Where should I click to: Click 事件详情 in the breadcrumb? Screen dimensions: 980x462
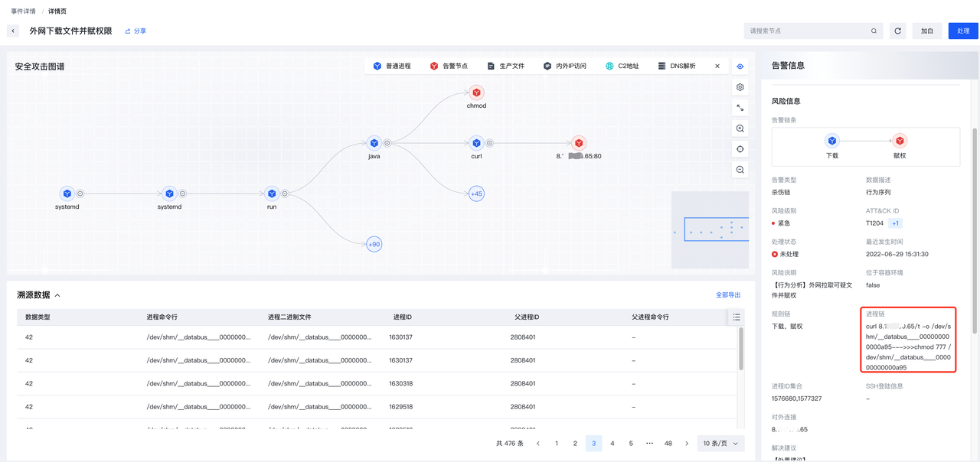point(23,11)
